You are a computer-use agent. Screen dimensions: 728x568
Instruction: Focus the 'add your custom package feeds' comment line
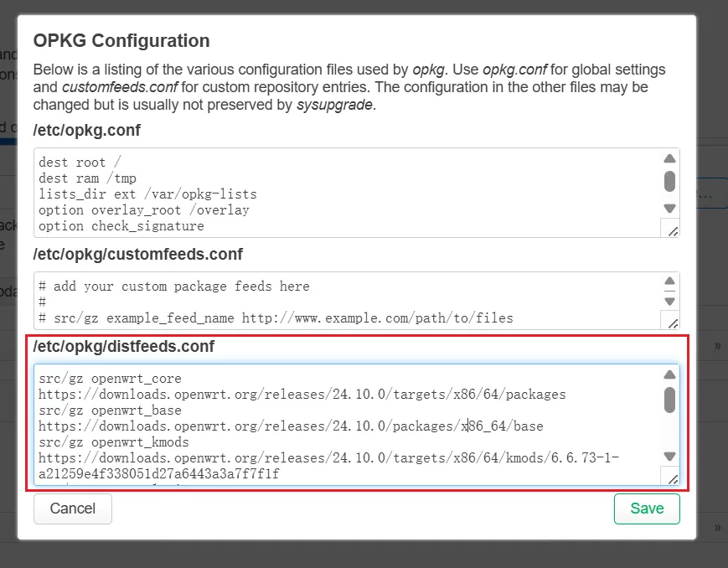181,287
